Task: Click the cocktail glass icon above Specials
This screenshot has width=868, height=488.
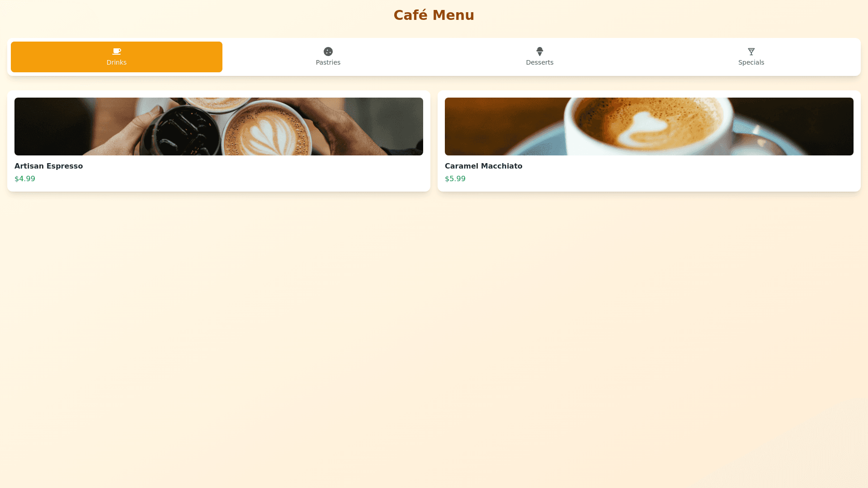Action: pos(751,52)
